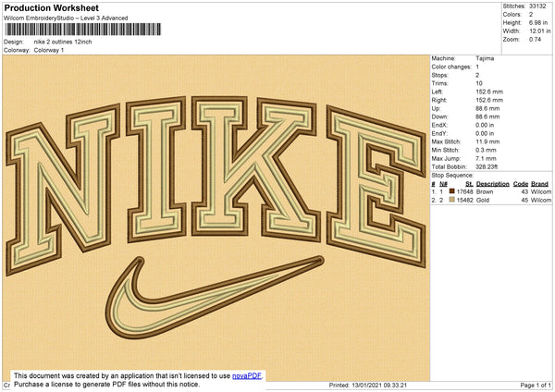
Task: Click the Max Jump value 7.1 mm
Action: (486, 158)
